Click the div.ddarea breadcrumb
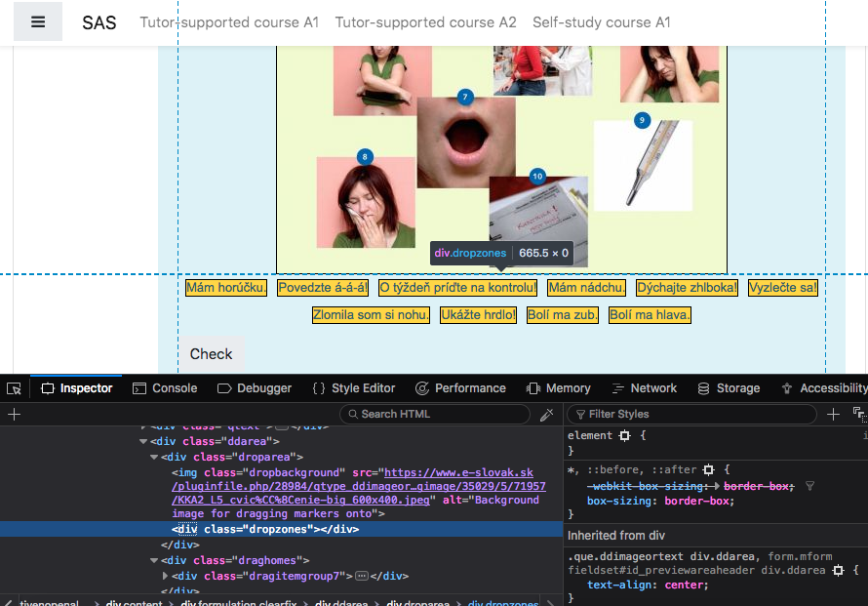Viewport: 868px width, 606px height. point(341,602)
